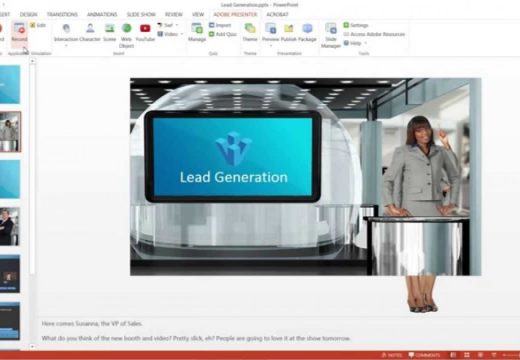Select the first blue slide thumbnail
The width and height of the screenshot is (520, 360).
10,84
